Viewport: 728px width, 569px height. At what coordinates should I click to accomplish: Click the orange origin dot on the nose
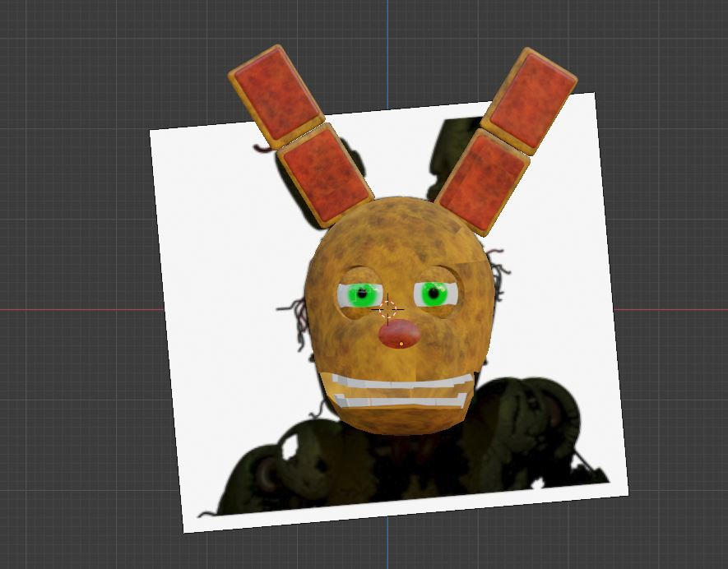[401, 344]
